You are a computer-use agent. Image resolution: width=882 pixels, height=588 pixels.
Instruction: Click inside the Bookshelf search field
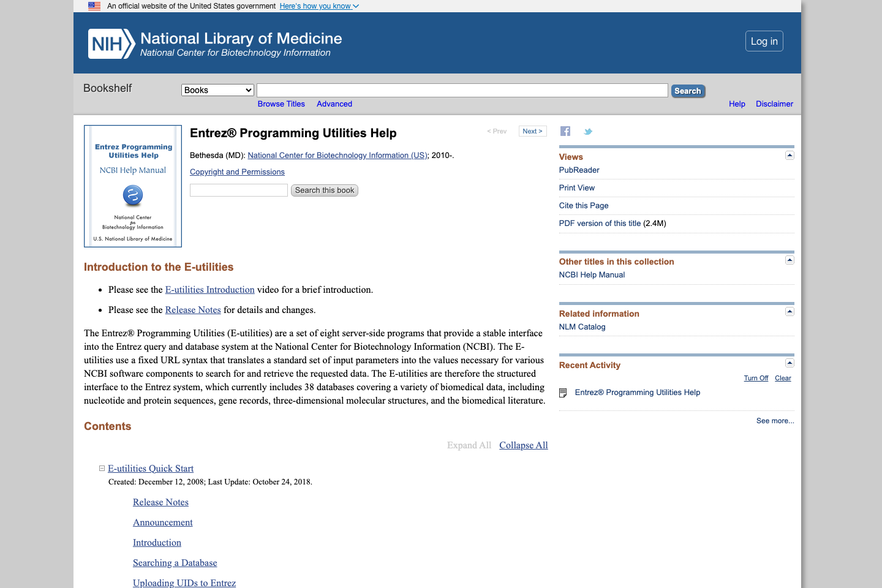[x=462, y=89]
